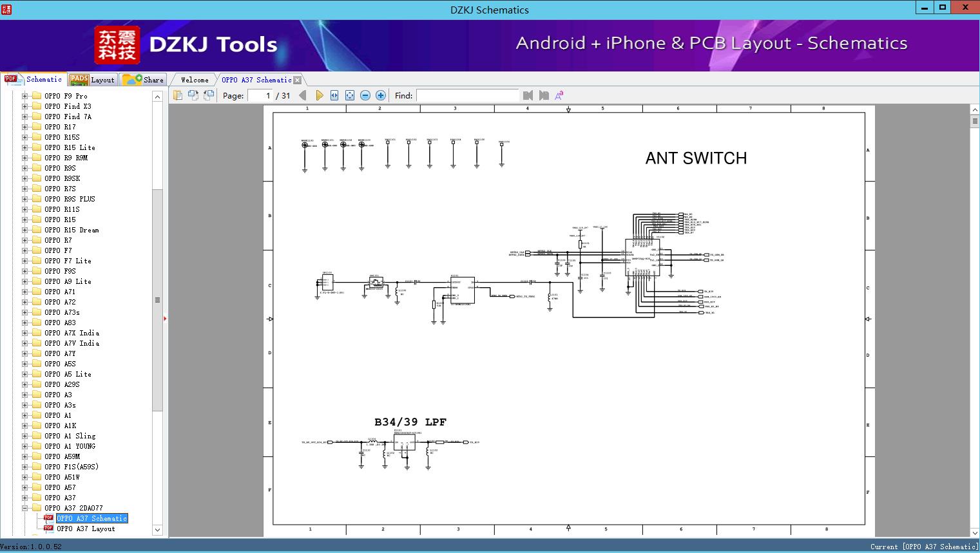Maximize the DZKJ Schematics window
Image resolution: width=980 pixels, height=553 pixels.
click(942, 8)
